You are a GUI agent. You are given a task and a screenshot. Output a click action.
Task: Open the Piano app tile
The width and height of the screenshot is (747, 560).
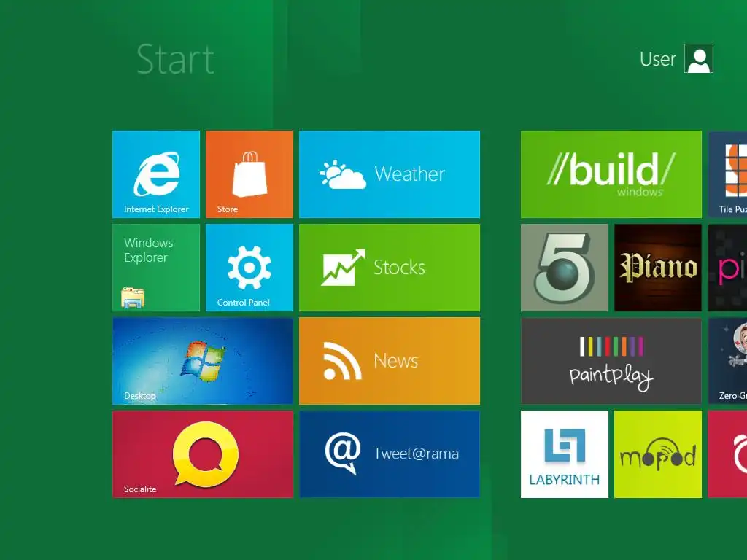click(657, 267)
